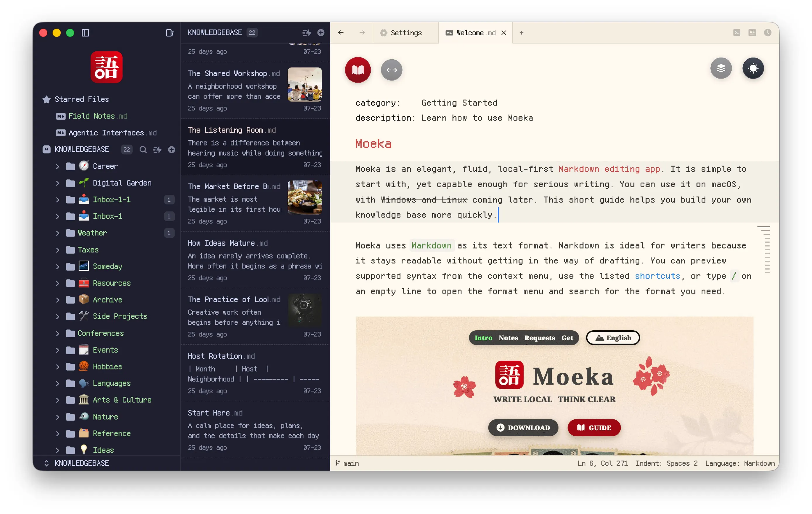Image resolution: width=812 pixels, height=514 pixels.
Task: Expand the Resources folder
Action: pyautogui.click(x=57, y=283)
